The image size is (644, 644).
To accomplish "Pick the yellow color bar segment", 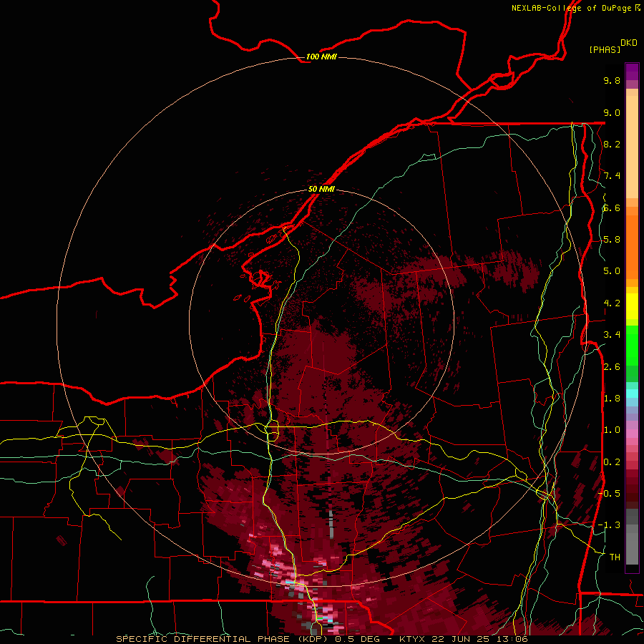I will 632,306.
